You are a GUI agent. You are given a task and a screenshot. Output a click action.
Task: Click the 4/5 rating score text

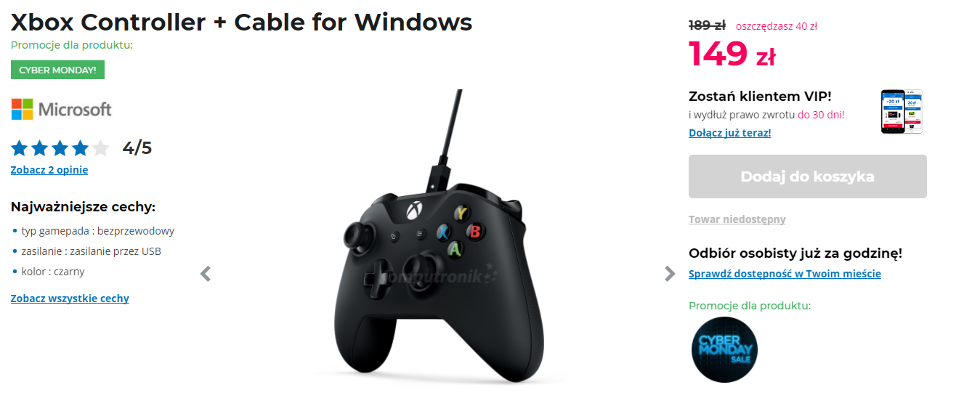[x=137, y=148]
